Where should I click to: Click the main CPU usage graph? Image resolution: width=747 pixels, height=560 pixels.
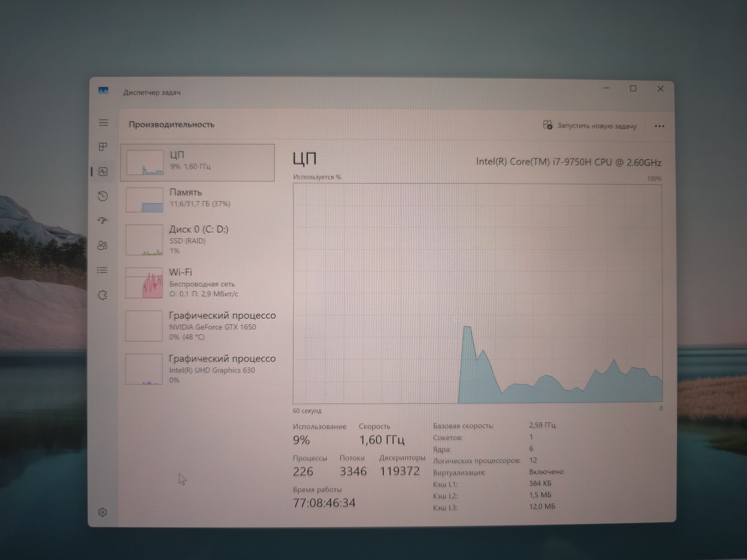pyautogui.click(x=478, y=293)
